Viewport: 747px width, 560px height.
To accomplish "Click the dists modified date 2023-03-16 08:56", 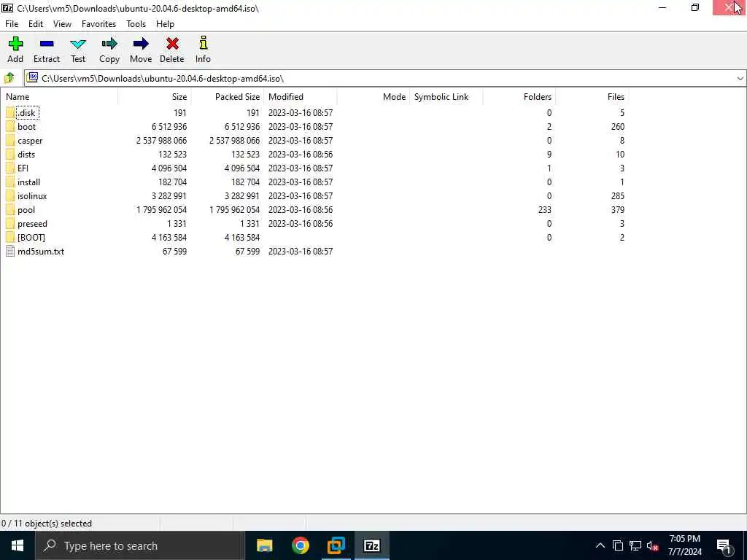I will 300,155.
